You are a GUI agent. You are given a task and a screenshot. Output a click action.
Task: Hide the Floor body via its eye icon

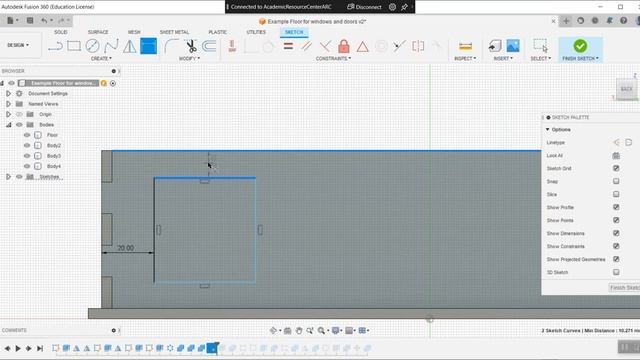(x=27, y=135)
